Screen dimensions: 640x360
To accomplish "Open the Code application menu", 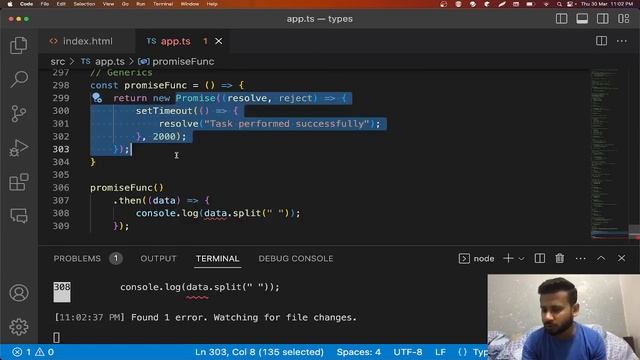I will tap(27, 4).
